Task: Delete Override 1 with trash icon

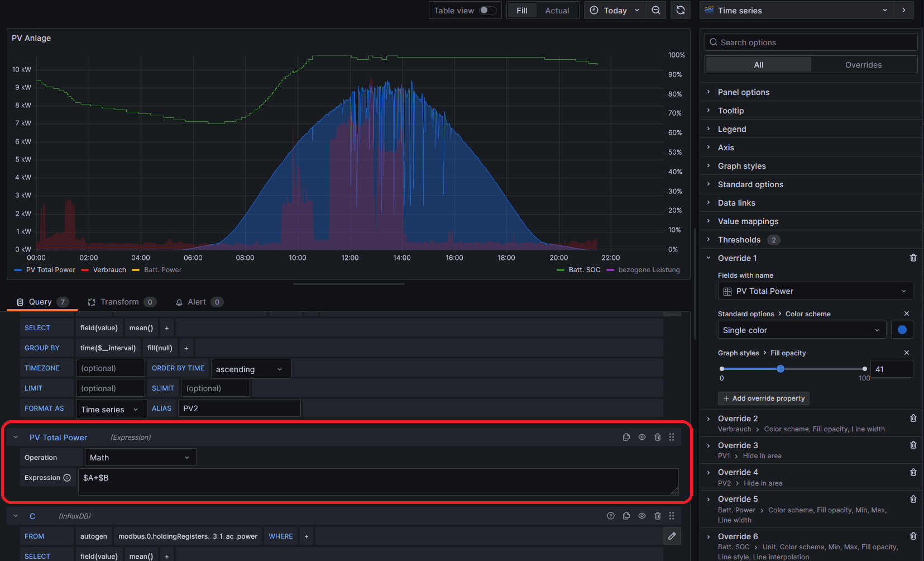Action: 913,258
